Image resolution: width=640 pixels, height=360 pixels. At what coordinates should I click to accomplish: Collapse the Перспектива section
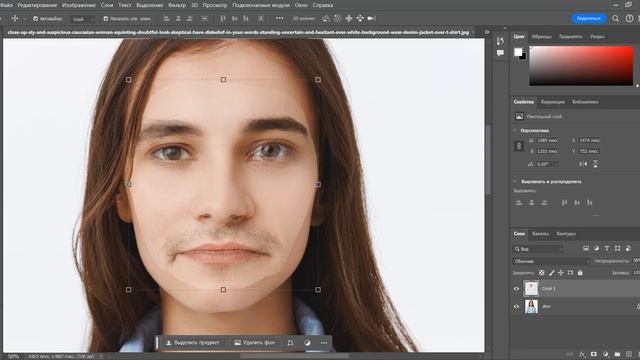pyautogui.click(x=515, y=131)
